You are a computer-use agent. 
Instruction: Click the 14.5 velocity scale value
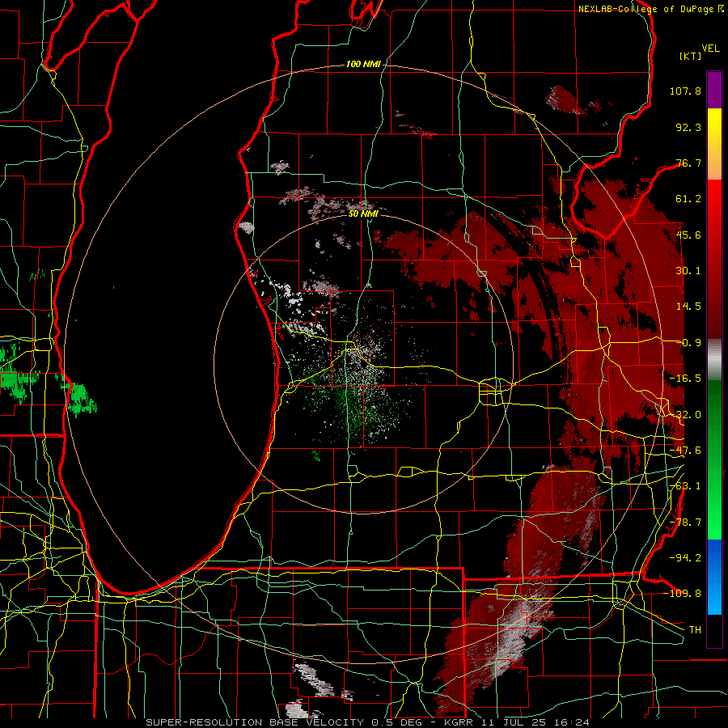click(688, 307)
